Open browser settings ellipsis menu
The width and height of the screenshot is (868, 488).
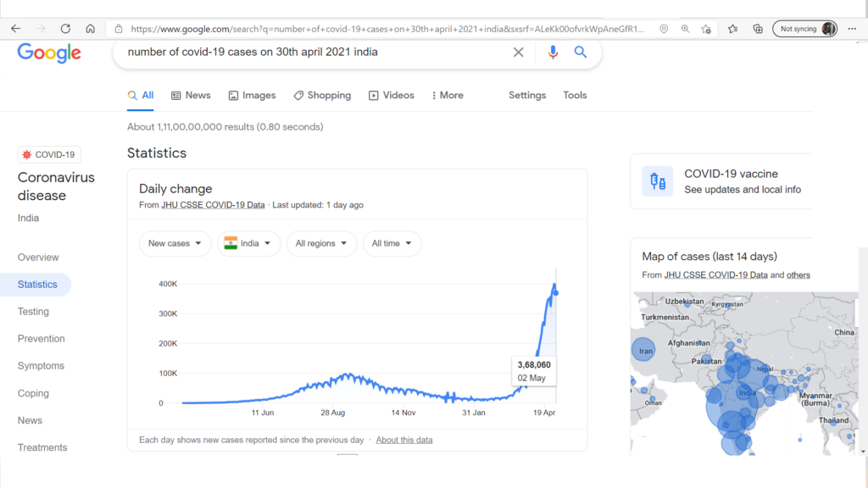852,29
